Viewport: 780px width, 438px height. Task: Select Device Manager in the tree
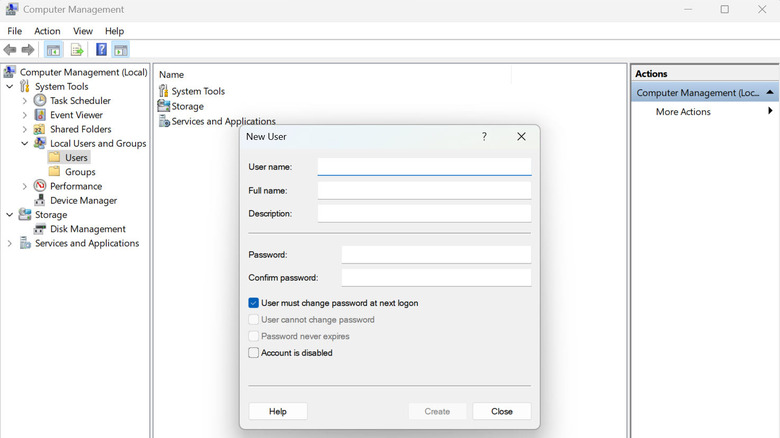83,200
